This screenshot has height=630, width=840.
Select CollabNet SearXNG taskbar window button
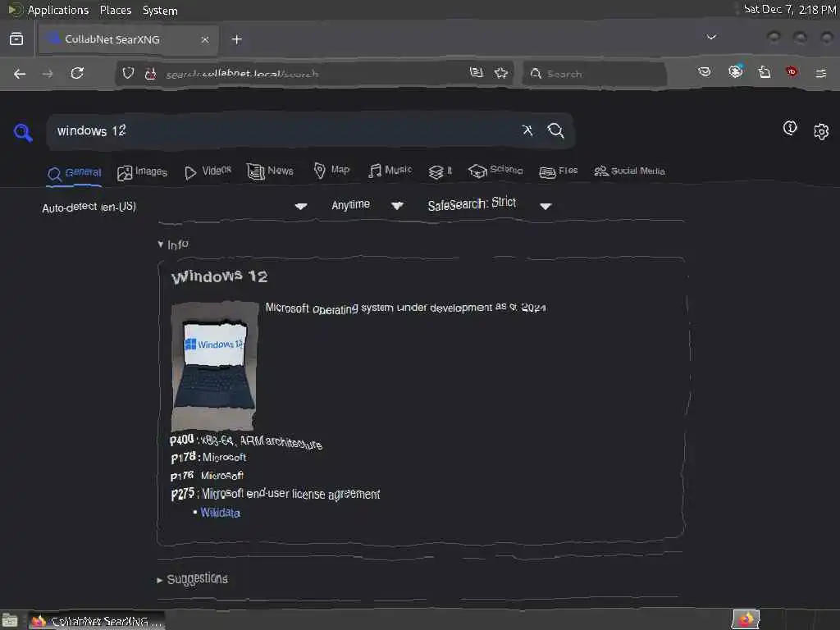97,620
